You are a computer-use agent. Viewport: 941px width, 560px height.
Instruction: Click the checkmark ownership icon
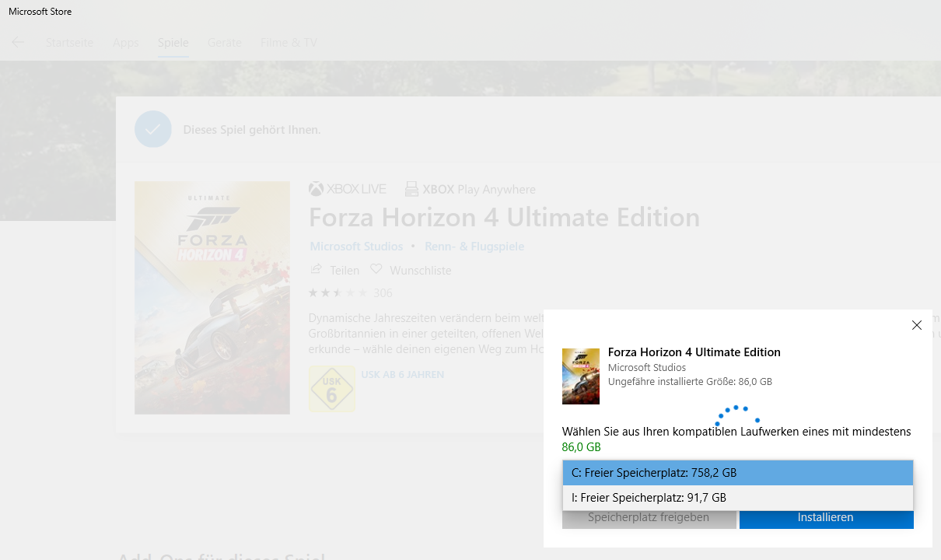(153, 129)
